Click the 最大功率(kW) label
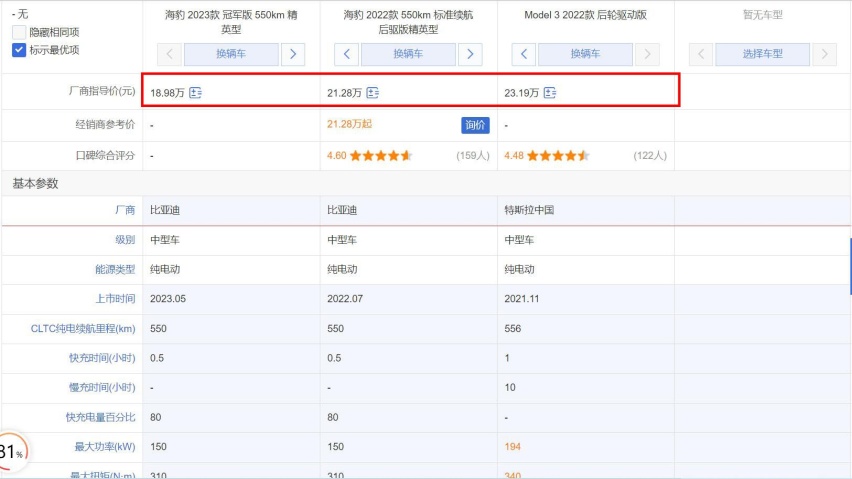Viewport: 852px width, 479px height. [x=105, y=446]
